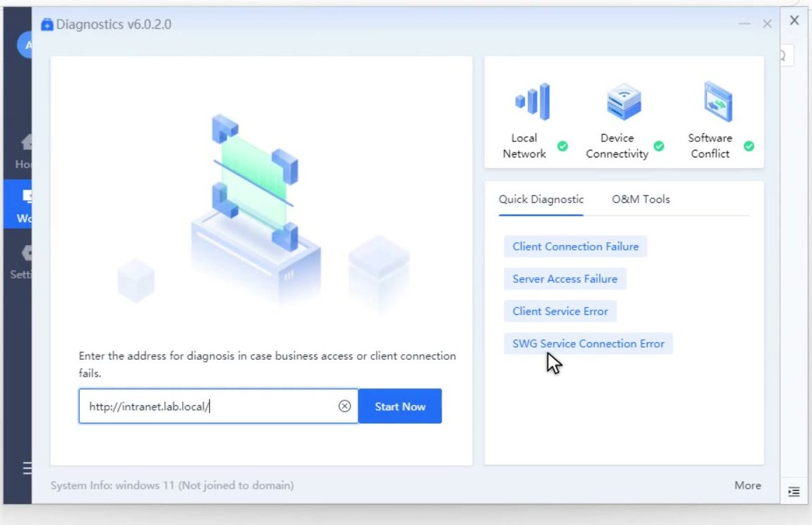This screenshot has width=812, height=525.
Task: Click the search icon in the background window
Action: pyautogui.click(x=783, y=55)
